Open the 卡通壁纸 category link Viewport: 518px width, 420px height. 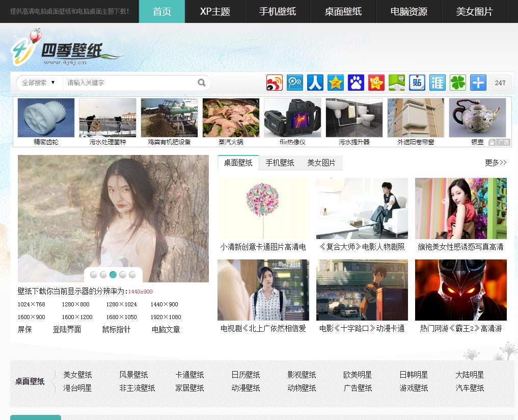tap(189, 375)
